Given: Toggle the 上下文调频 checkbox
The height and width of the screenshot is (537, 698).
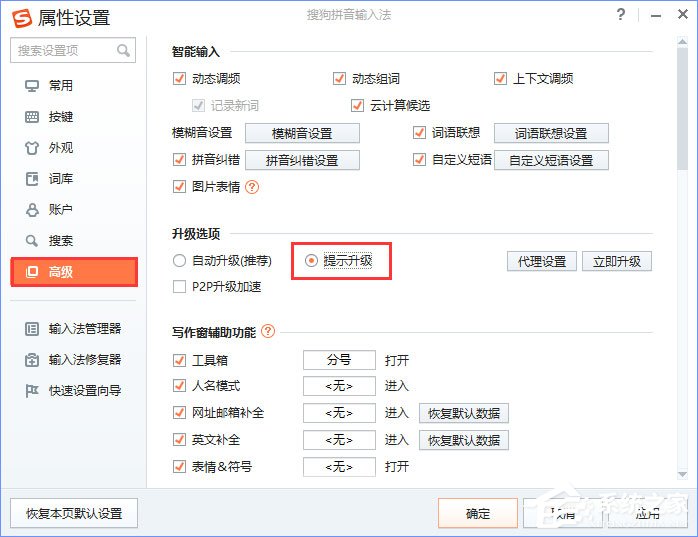Looking at the screenshot, I should tap(500, 79).
